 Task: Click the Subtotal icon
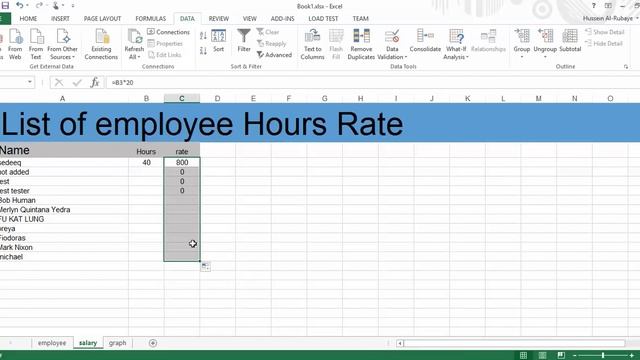pos(570,41)
